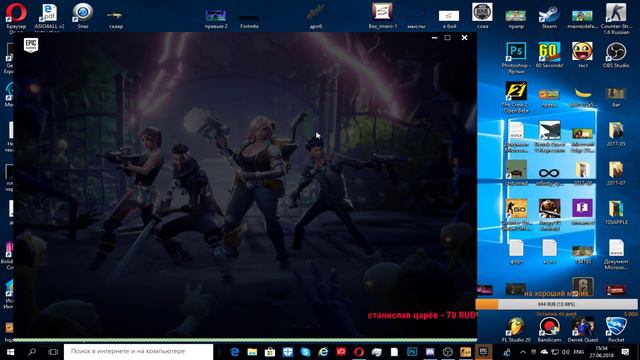This screenshot has width=640, height=360.
Task: Open File Explorer from taskbar
Action: tap(252, 352)
